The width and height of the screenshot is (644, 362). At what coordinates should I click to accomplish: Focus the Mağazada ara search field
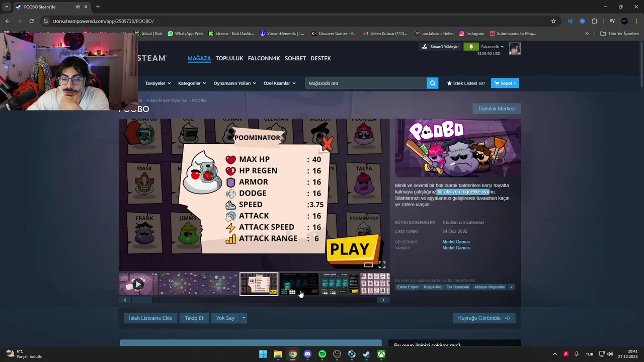[366, 83]
